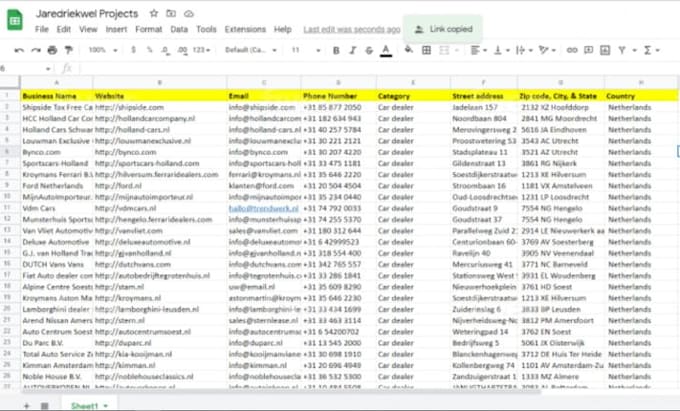This screenshot has width=680, height=411.
Task: Toggle italic formatting
Action: (x=353, y=50)
